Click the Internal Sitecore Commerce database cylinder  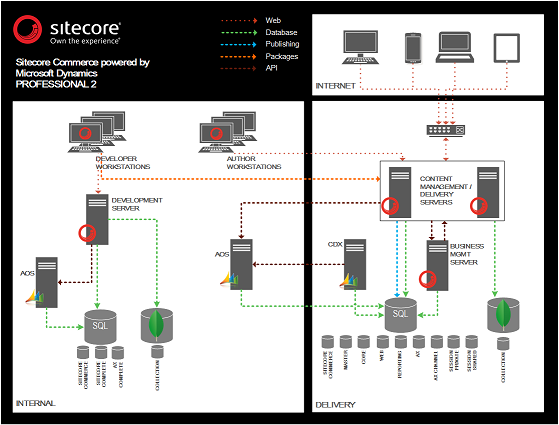coord(83,353)
